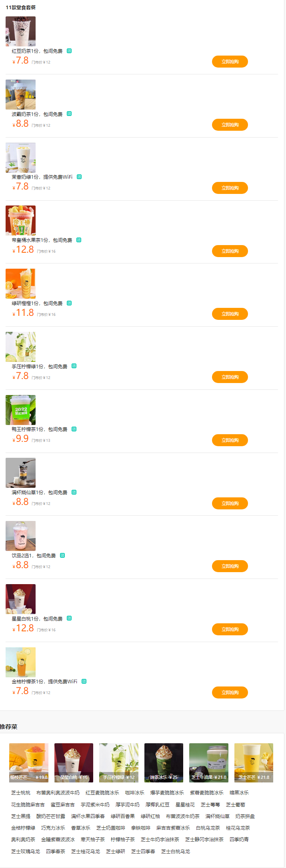
Task: Click the green badge icon beside 红豆奶茶1份
Action: click(69, 51)
